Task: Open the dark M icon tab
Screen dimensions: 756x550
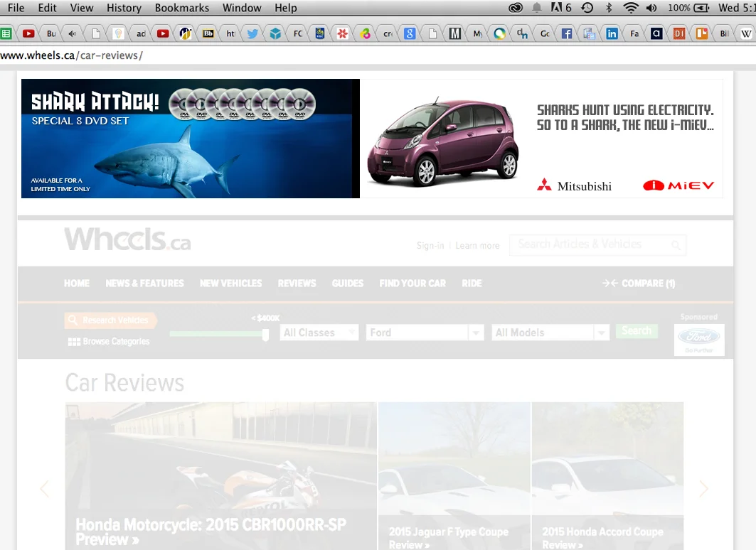Action: click(454, 33)
